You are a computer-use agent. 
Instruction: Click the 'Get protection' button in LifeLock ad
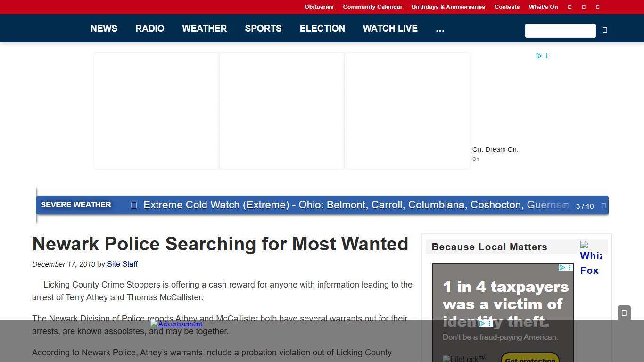click(x=530, y=359)
